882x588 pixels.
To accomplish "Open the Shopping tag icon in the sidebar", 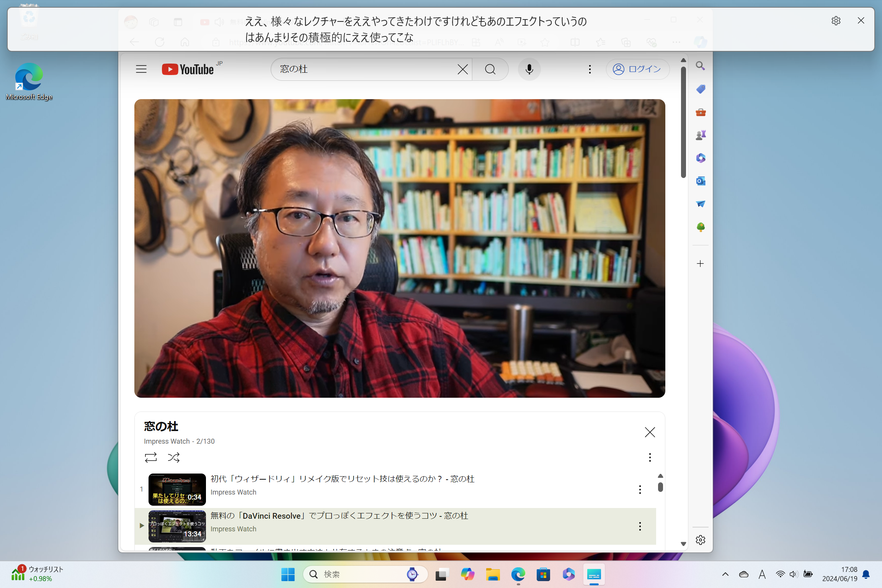I will tap(701, 89).
